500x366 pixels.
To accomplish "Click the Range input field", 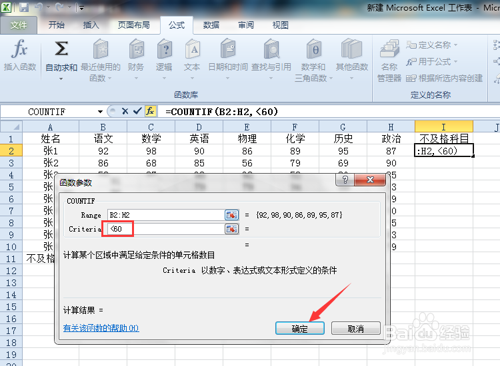I will (166, 215).
